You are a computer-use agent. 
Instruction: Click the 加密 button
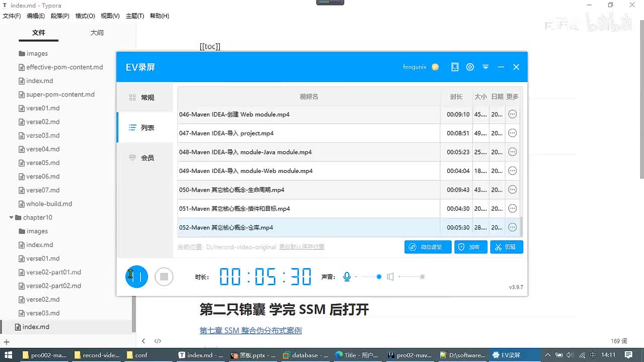tap(471, 247)
